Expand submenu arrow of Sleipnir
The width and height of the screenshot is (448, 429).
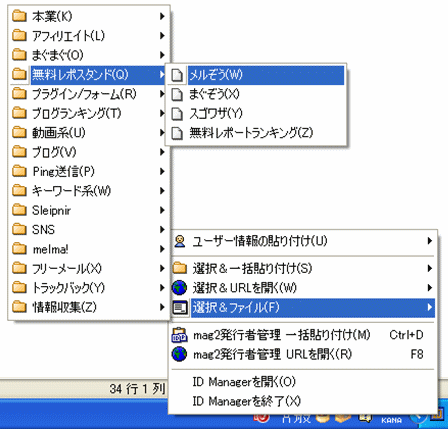162,210
